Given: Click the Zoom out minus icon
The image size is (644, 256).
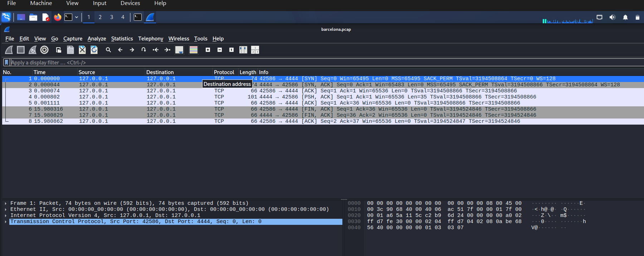Looking at the screenshot, I should [x=220, y=50].
